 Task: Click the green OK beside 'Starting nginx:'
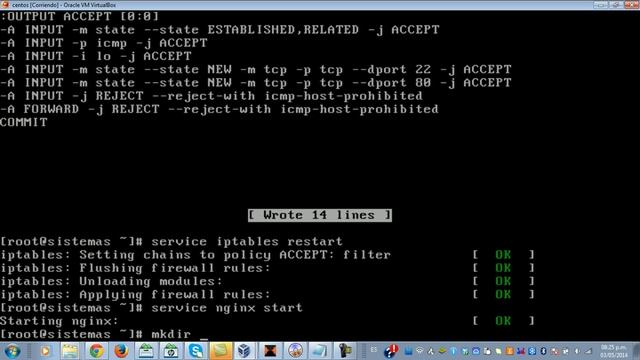(503, 321)
